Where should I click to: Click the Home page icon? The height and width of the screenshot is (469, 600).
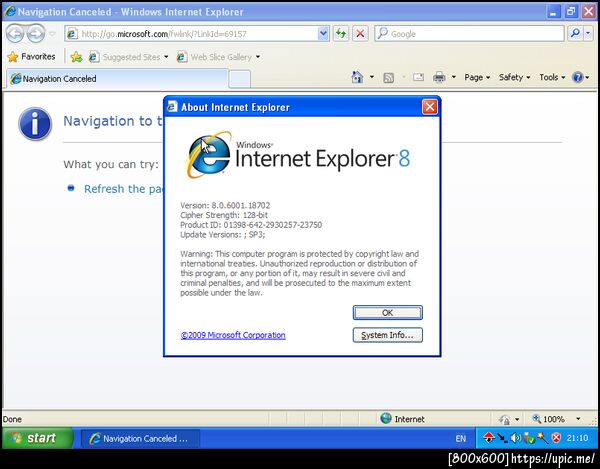pos(357,78)
